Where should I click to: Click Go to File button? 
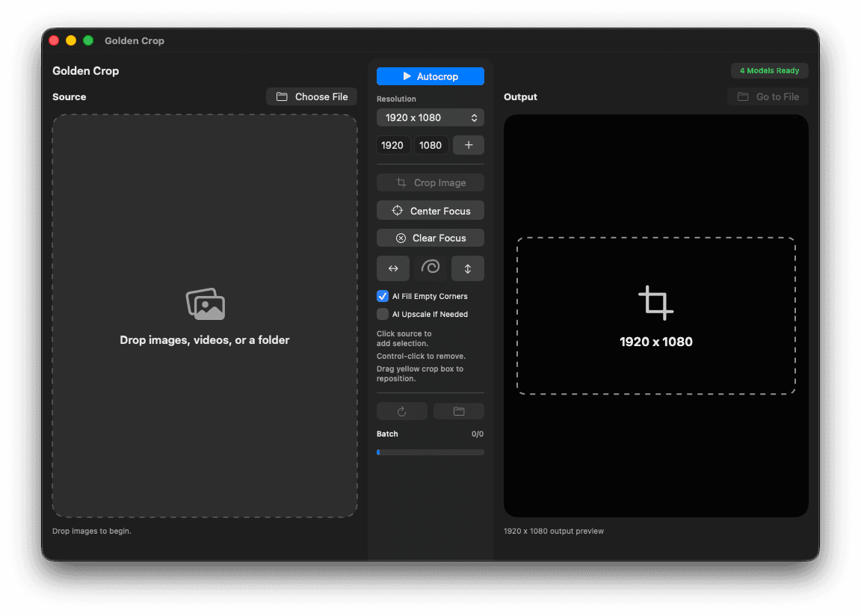tap(768, 96)
